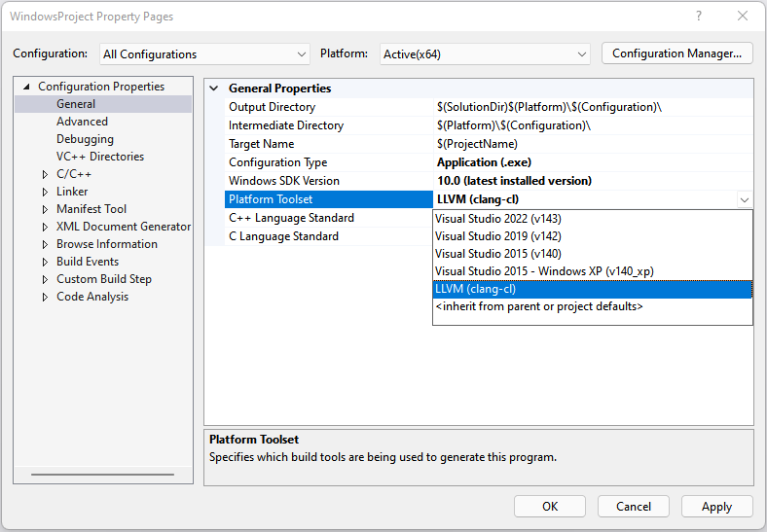Choose Visual Studio 2015 (v140) toolset
The width and height of the screenshot is (767, 532).
coord(593,254)
